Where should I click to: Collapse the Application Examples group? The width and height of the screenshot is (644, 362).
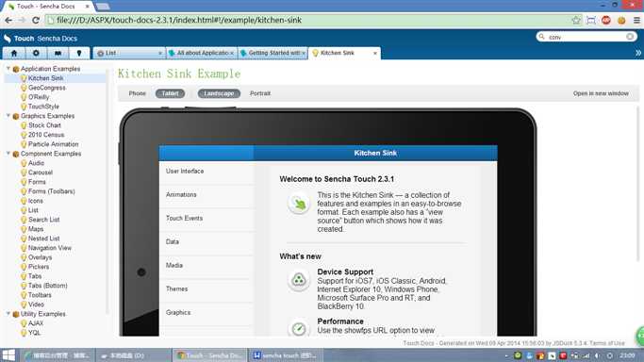tap(8, 69)
